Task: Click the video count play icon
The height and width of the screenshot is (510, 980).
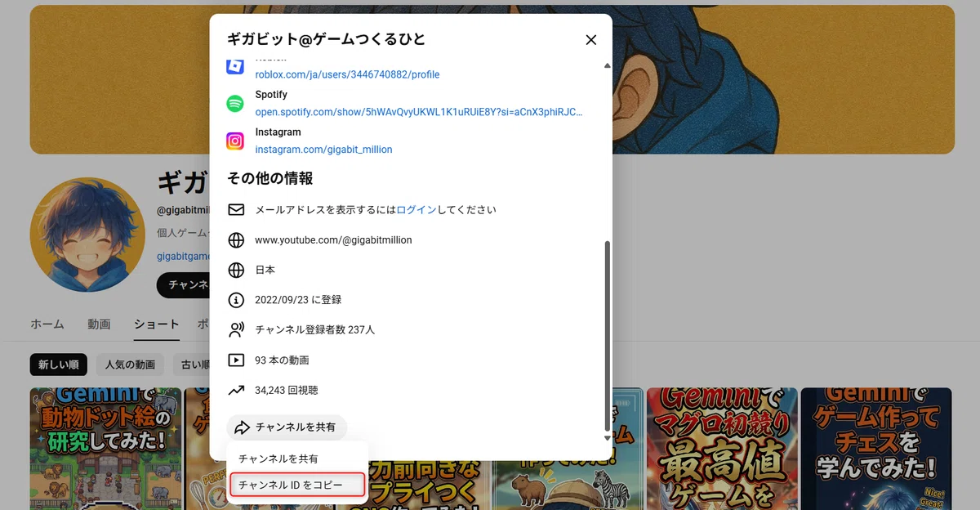Action: pos(236,360)
